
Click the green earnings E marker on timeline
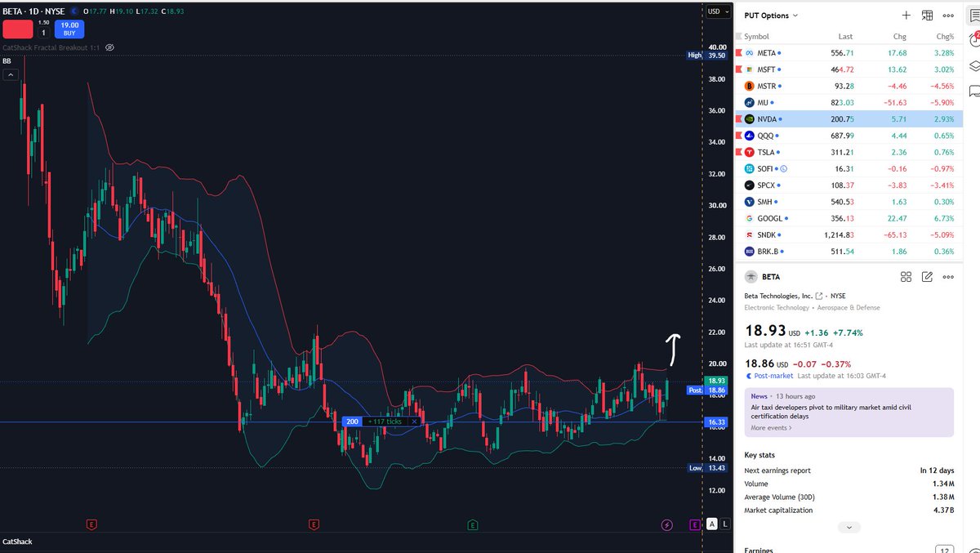point(473,524)
